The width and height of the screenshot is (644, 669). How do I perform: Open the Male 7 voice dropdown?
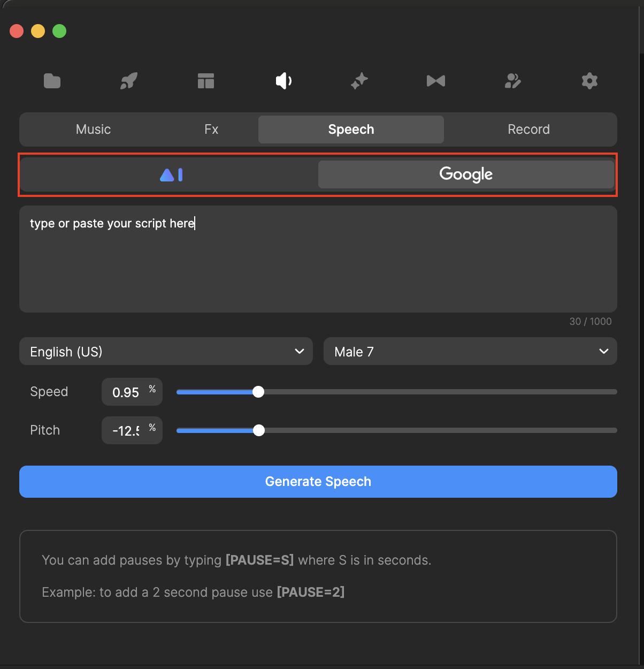470,351
